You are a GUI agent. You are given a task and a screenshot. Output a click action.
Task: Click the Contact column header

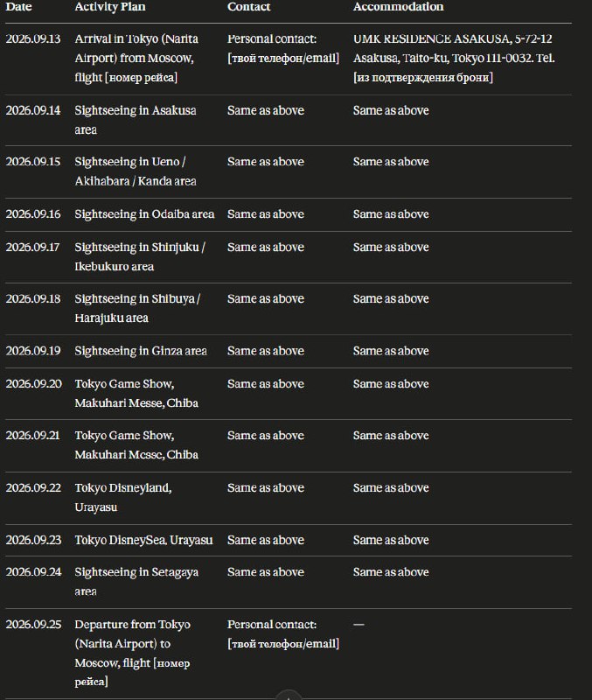249,7
